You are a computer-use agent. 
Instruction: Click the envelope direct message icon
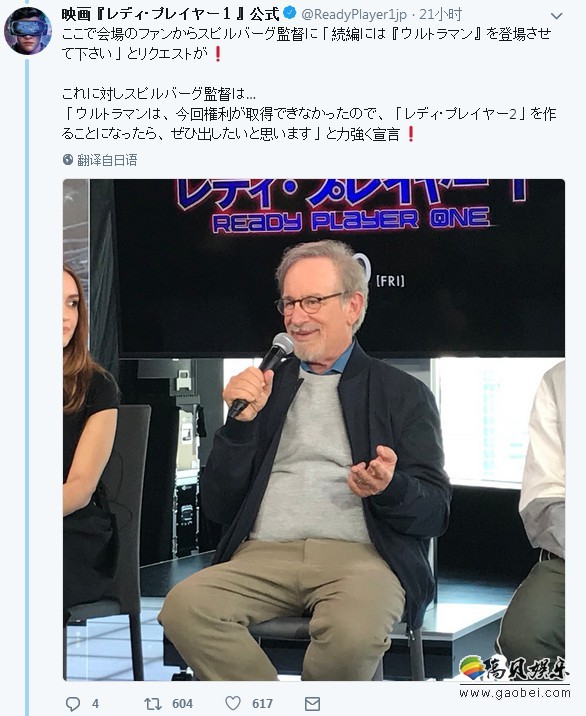[312, 704]
